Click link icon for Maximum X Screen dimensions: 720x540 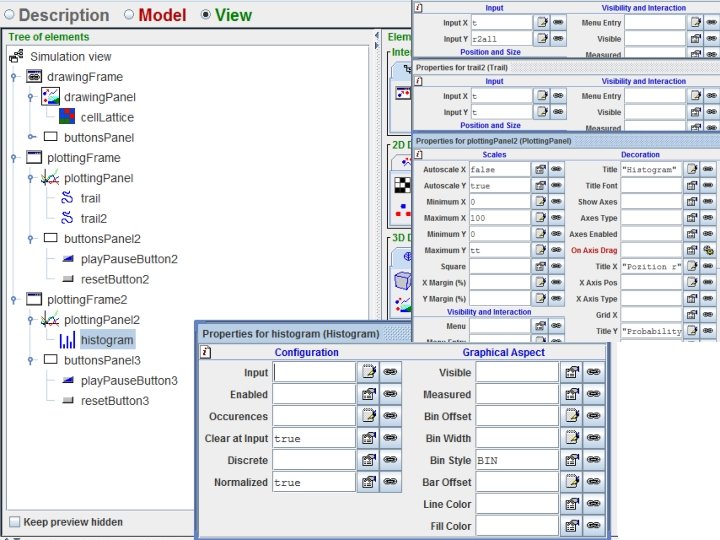tap(557, 218)
